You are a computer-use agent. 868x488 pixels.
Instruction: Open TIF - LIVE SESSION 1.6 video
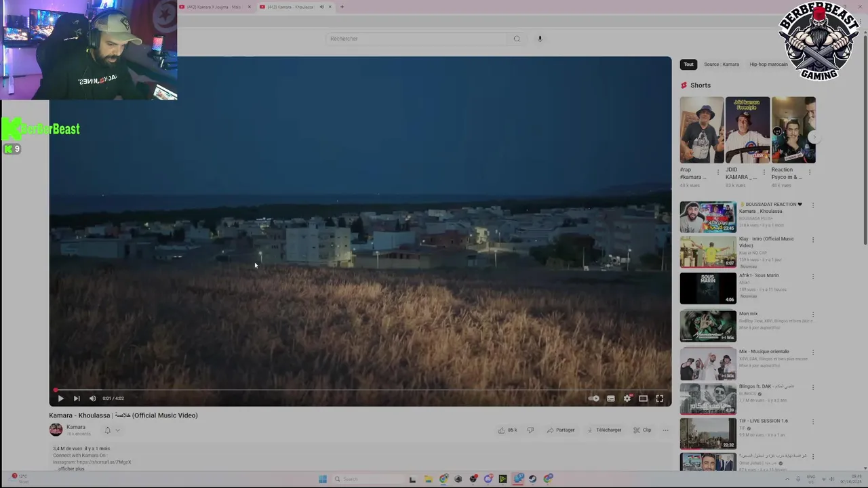708,434
